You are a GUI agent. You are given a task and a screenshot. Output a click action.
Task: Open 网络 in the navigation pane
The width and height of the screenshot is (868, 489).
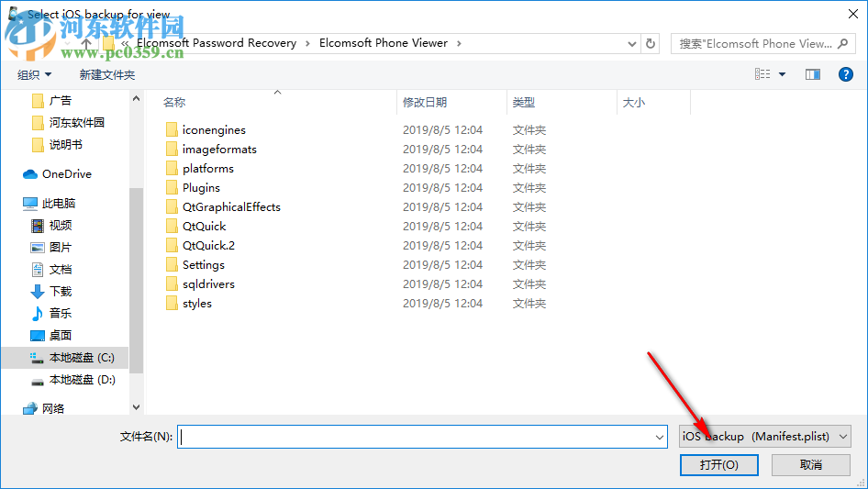43,408
